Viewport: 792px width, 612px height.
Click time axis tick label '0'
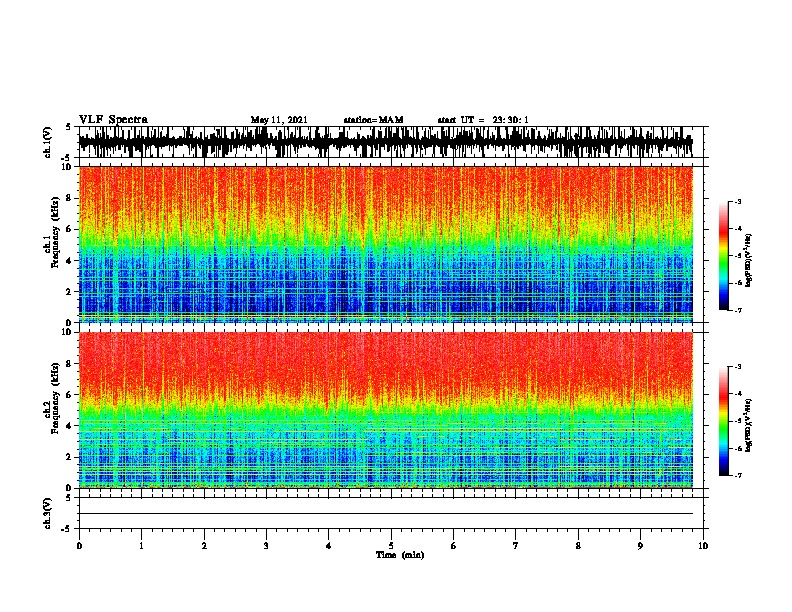click(79, 545)
